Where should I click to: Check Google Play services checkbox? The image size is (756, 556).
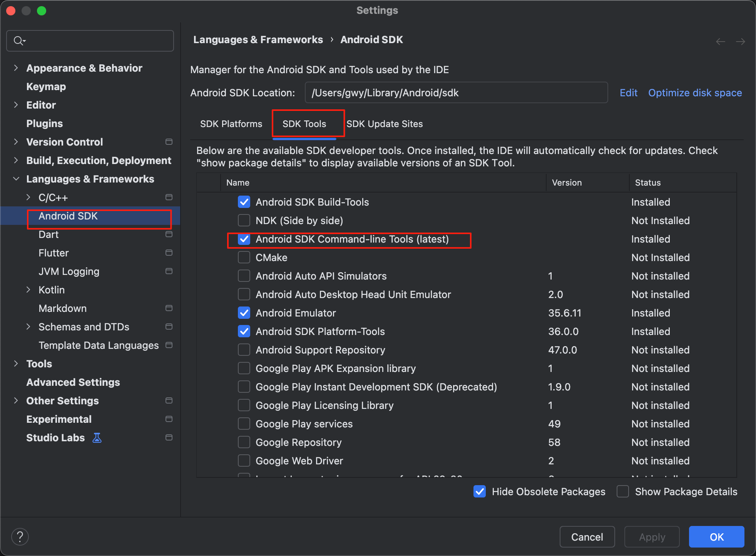click(244, 424)
